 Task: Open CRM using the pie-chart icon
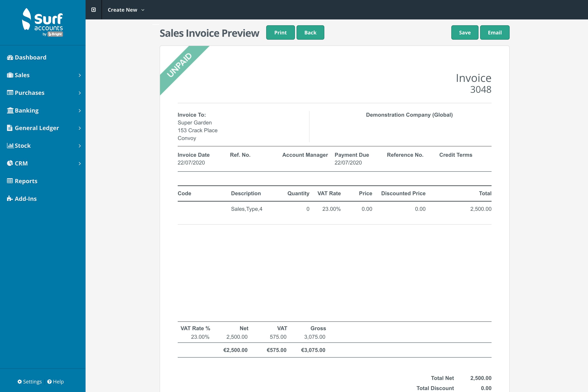[10, 163]
